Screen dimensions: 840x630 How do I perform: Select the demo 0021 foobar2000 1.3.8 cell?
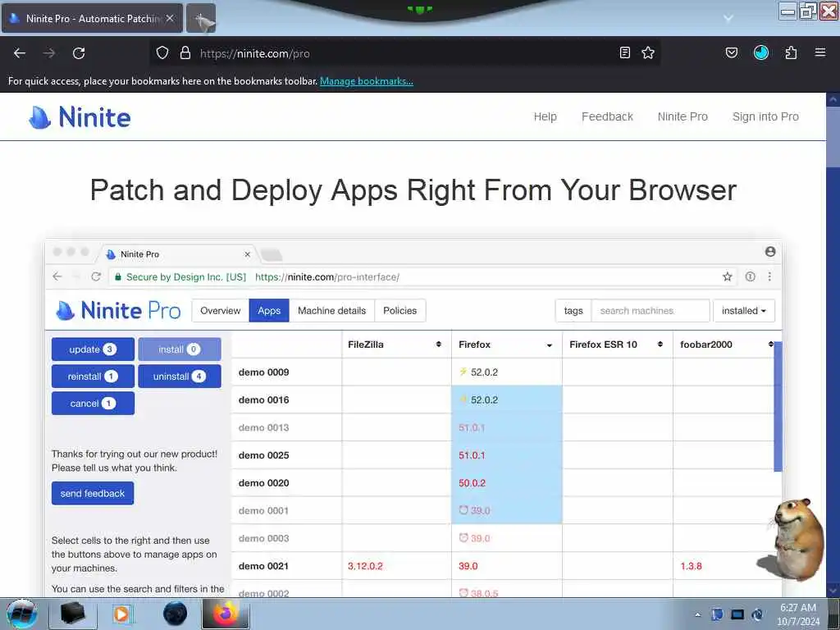point(724,566)
